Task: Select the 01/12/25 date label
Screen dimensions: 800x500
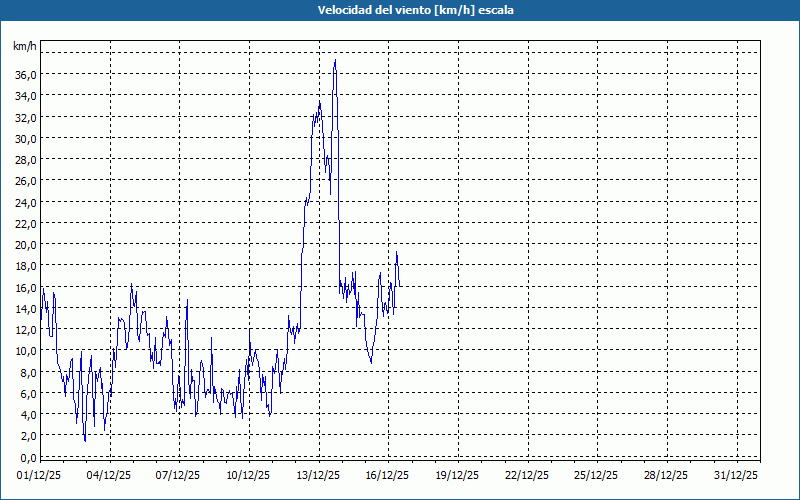Action: coord(40,475)
